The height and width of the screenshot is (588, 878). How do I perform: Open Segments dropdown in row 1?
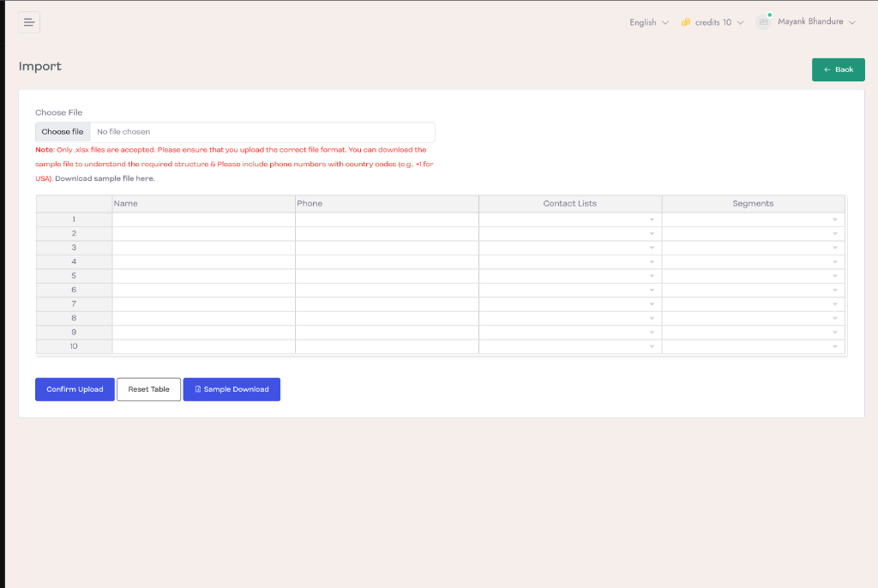click(x=835, y=220)
